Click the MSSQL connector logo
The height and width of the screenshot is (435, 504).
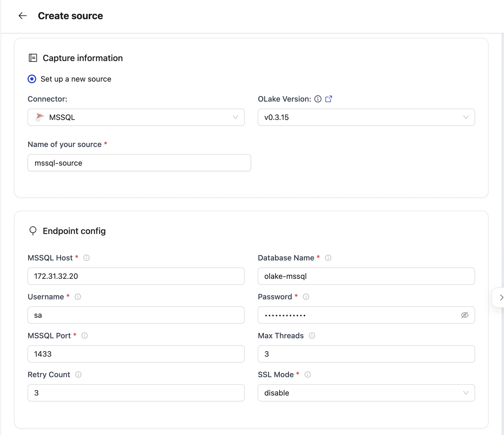(39, 117)
